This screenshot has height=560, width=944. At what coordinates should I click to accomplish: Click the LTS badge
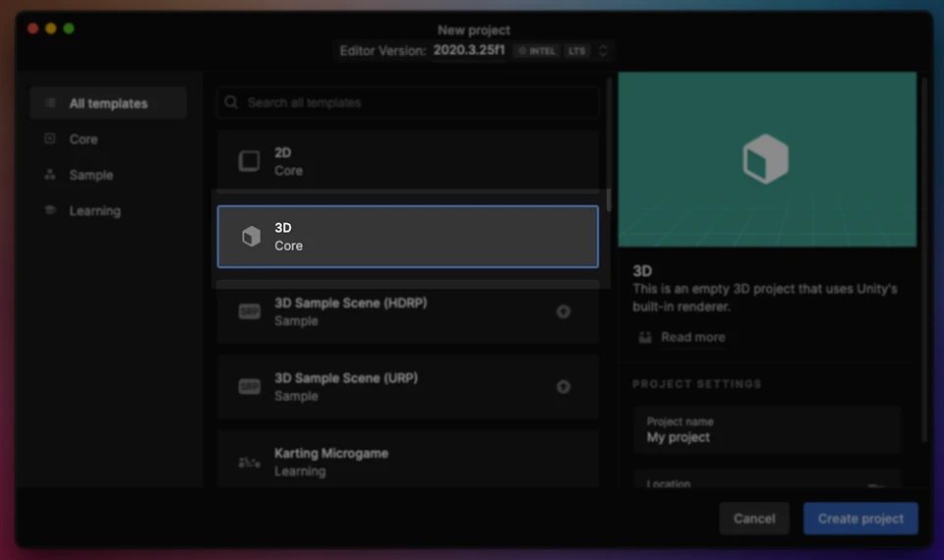(577, 51)
